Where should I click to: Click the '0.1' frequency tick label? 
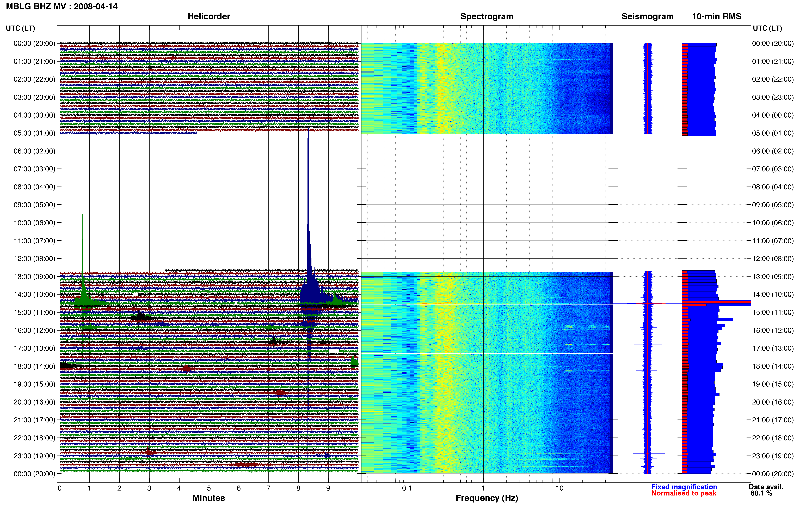[x=407, y=488]
